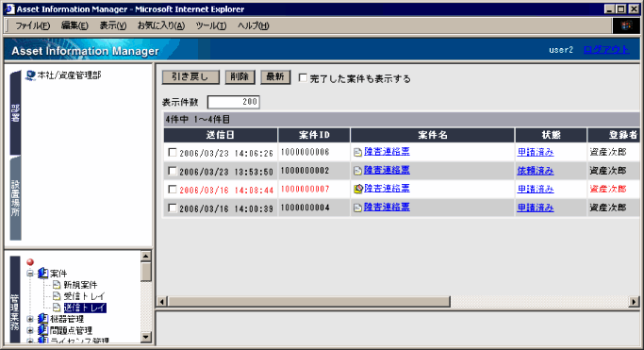644x350 pixels.
Task: Click the 案件ID column header
Action: point(314,135)
